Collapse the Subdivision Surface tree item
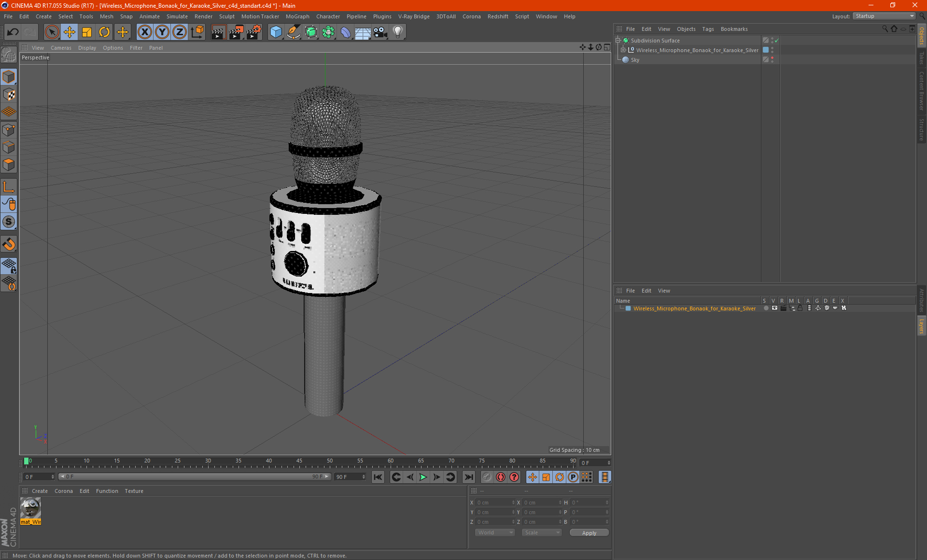This screenshot has height=560, width=927. (x=618, y=41)
